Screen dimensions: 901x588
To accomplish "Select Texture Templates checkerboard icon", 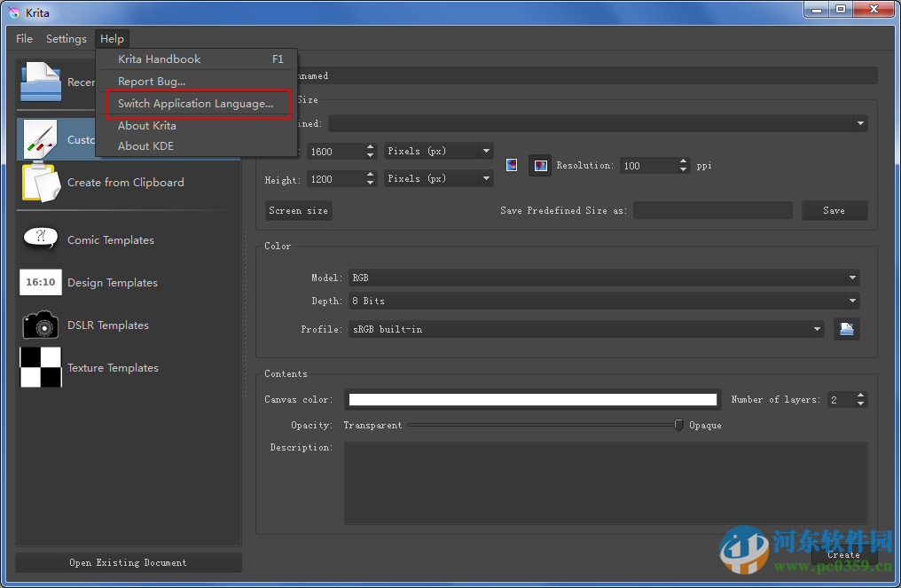I will [41, 367].
